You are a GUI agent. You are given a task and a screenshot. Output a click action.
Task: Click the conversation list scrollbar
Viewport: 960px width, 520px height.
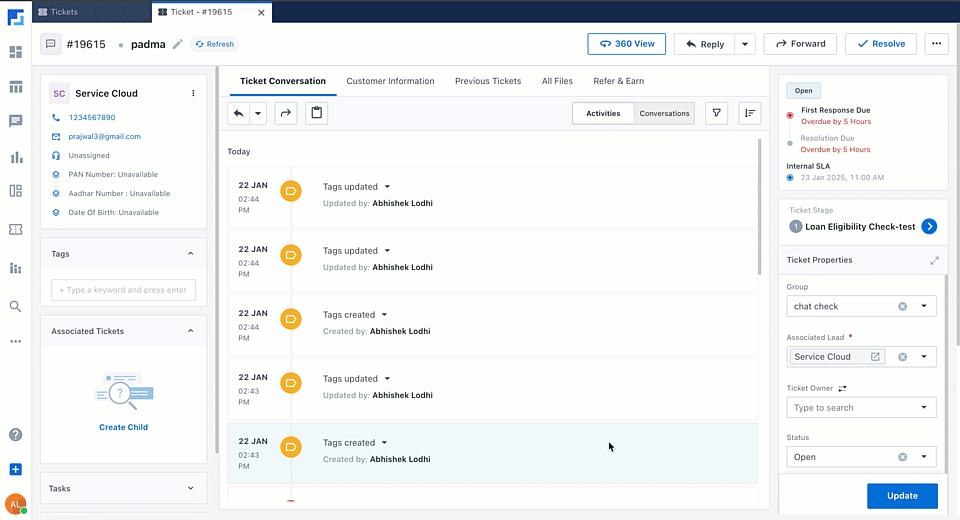759,207
